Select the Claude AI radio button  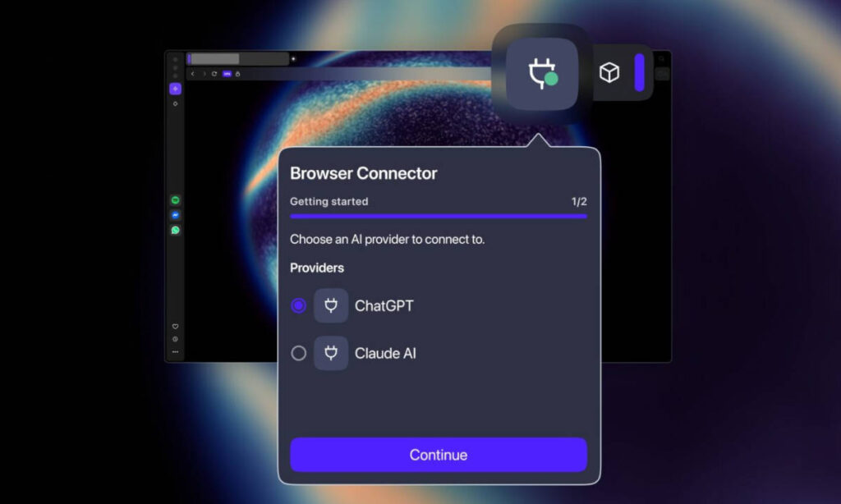pos(299,353)
